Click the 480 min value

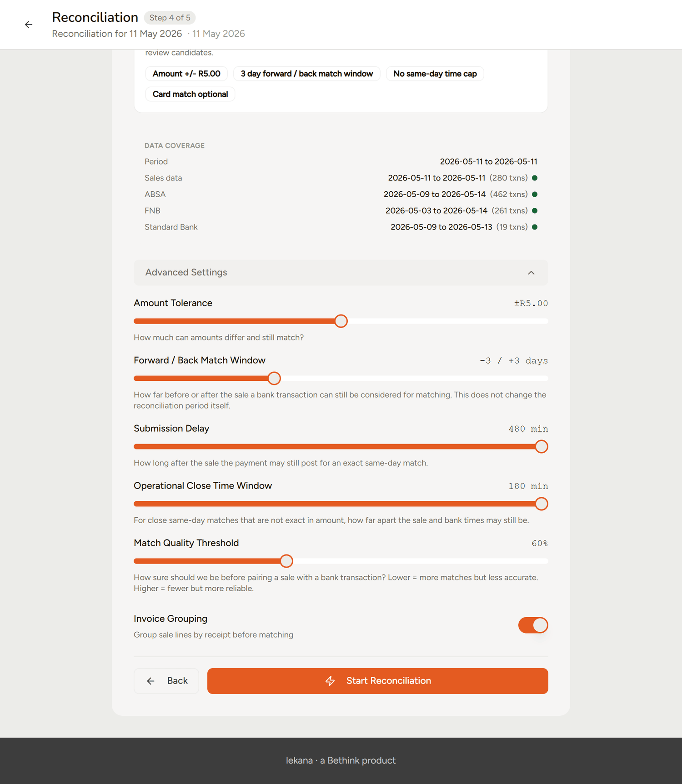click(528, 429)
